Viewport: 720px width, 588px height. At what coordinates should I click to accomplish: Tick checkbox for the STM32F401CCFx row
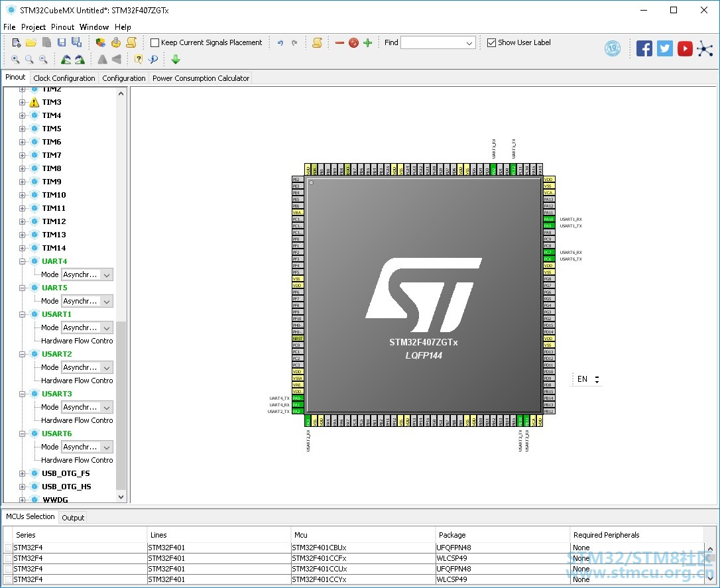[8, 558]
